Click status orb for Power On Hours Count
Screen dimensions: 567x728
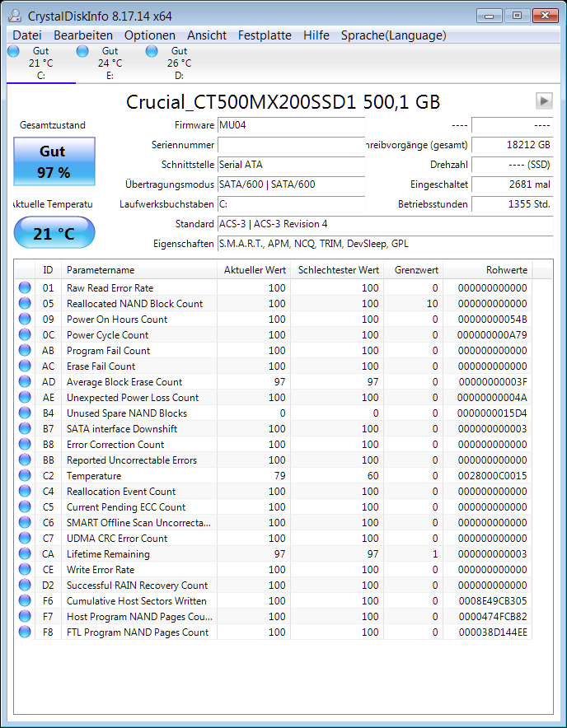click(x=25, y=320)
